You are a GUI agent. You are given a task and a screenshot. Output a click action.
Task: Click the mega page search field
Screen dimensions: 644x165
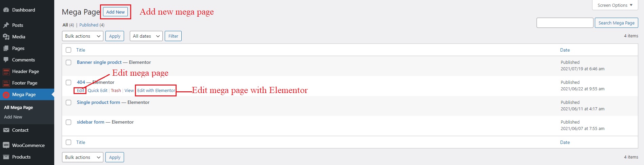(x=565, y=23)
